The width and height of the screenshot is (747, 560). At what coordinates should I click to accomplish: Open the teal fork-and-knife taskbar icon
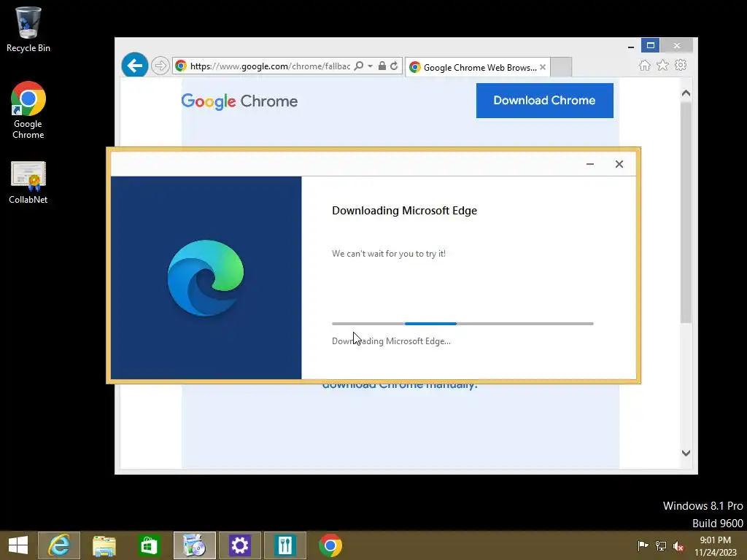coord(285,545)
